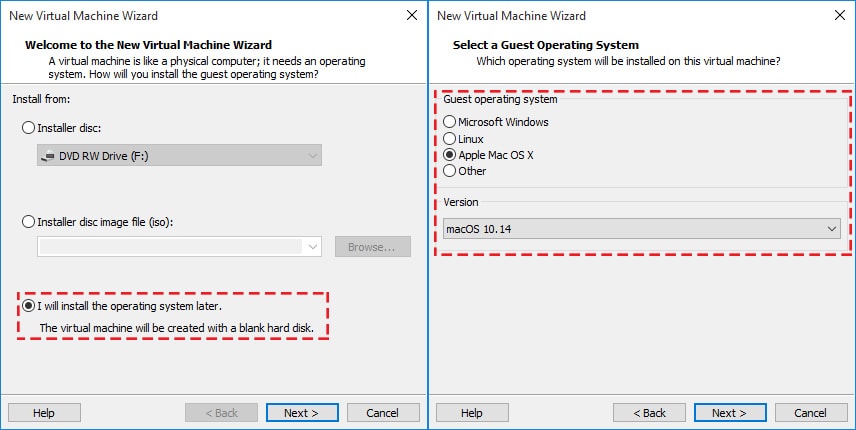
Task: Select "I will install the operating system later"
Action: point(29,306)
